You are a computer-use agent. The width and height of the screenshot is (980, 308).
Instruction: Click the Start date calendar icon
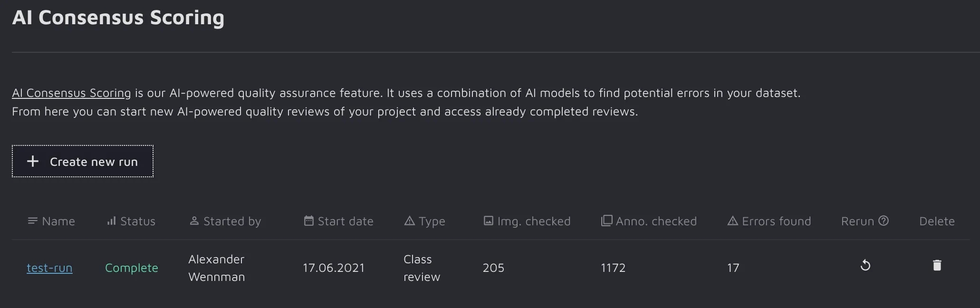pyautogui.click(x=309, y=221)
